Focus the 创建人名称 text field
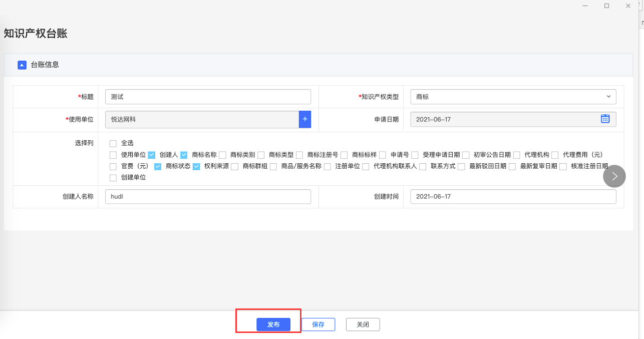644x339 pixels. 208,197
